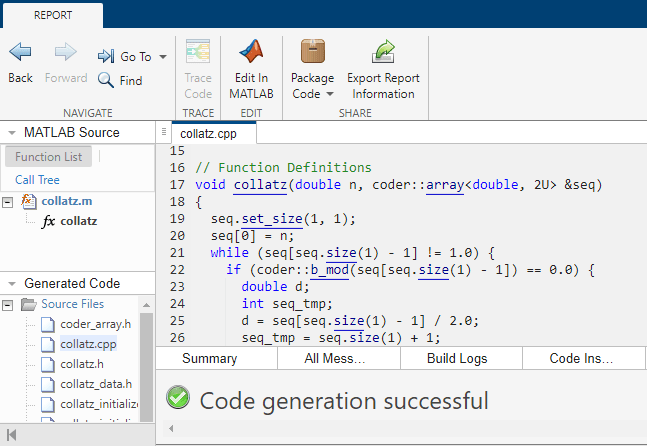Viewport: 647px width, 446px height.
Task: Open the Build Logs tab
Action: click(455, 358)
